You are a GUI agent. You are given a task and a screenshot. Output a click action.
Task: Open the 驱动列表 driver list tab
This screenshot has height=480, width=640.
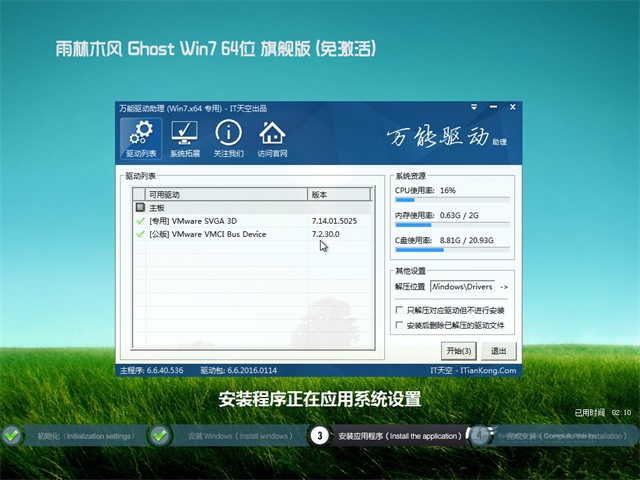click(x=141, y=139)
